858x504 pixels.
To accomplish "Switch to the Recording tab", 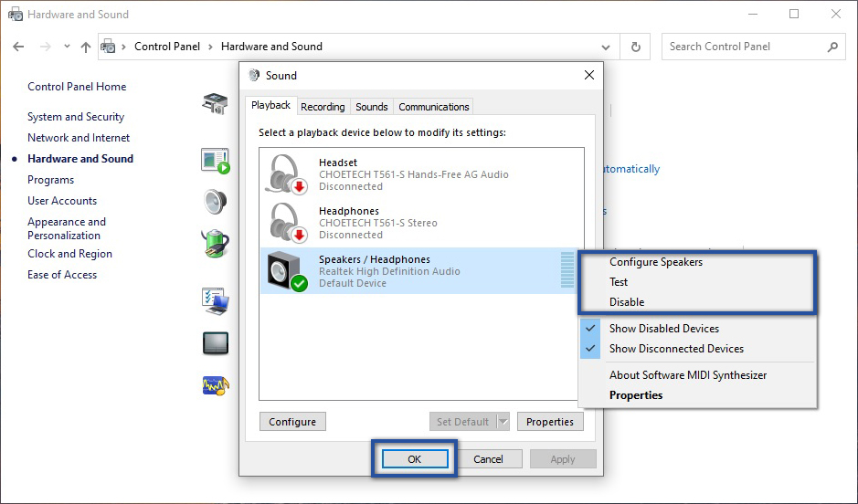I will [x=323, y=107].
